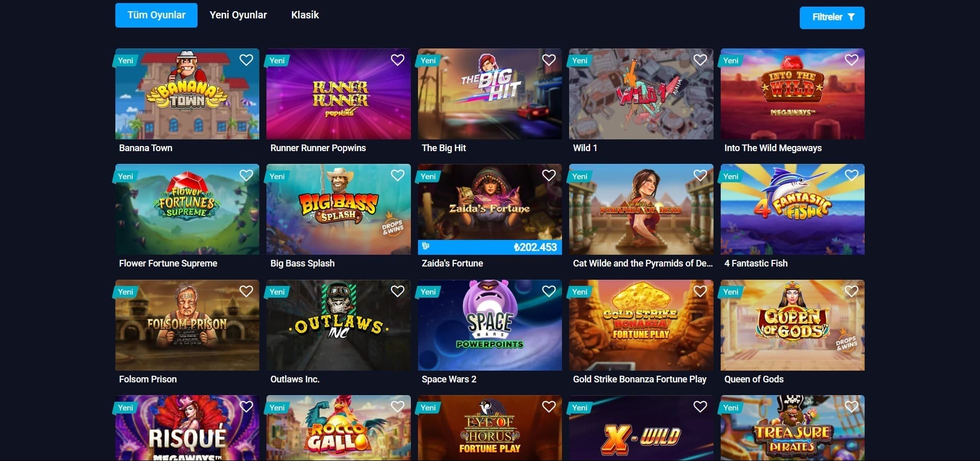
Task: Toggle favorite on Into The Wild Megaways
Action: click(x=851, y=60)
